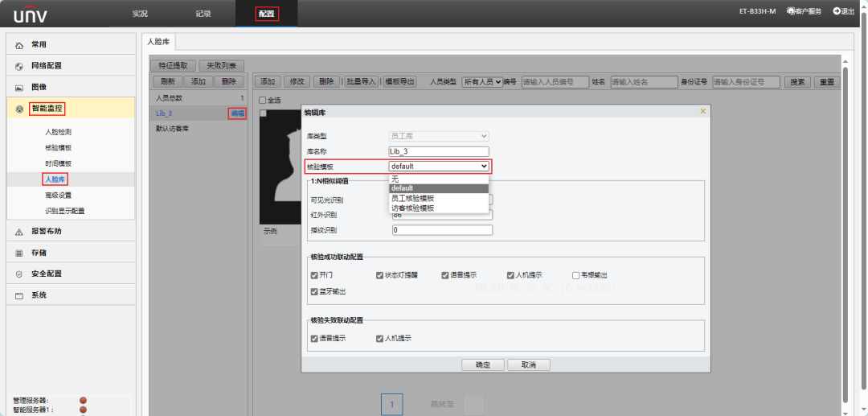The height and width of the screenshot is (416, 868).
Task: Click the 批量导入 button
Action: pyautogui.click(x=361, y=81)
